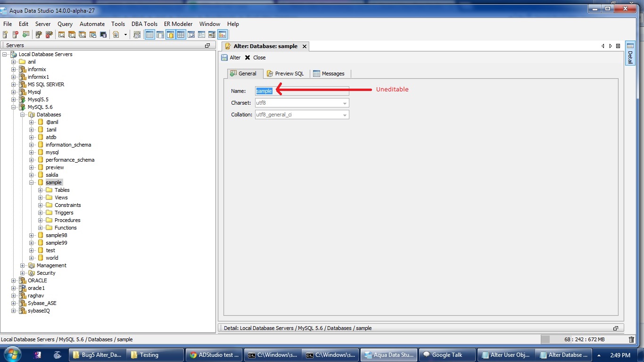Open the ADStudio test Chrome taskbar item
The image size is (644, 362).
(x=213, y=355)
